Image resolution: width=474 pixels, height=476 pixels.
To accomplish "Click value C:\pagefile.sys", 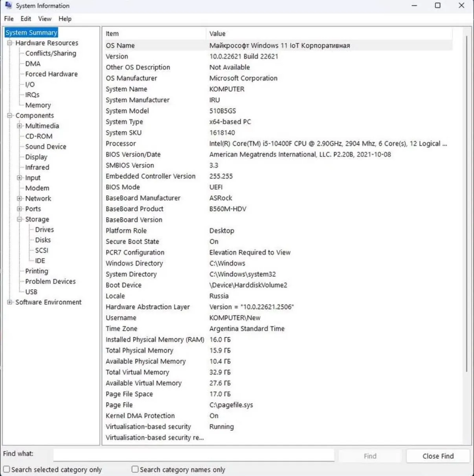I will (231, 405).
